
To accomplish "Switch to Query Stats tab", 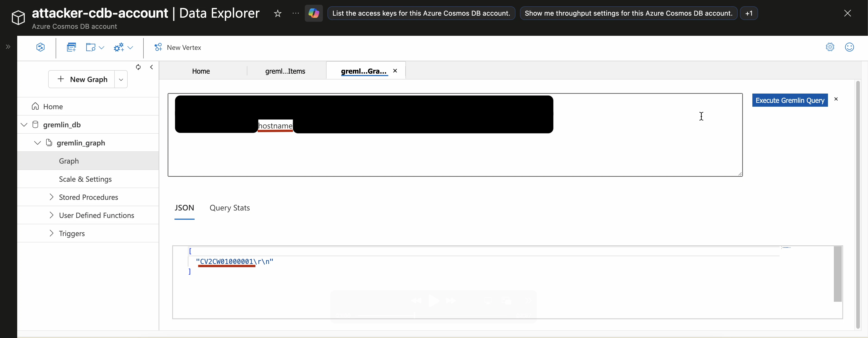I will (x=230, y=208).
